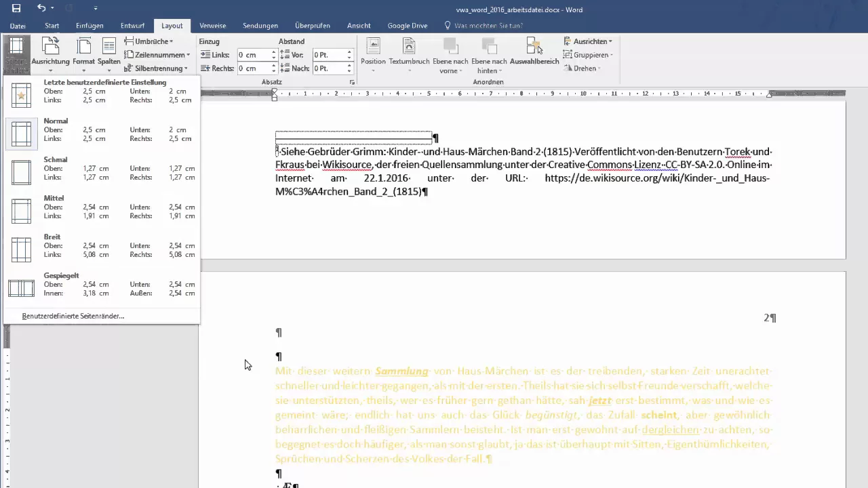868x488 pixels.
Task: Open the Ausrichtung orientation menu
Action: 51,55
